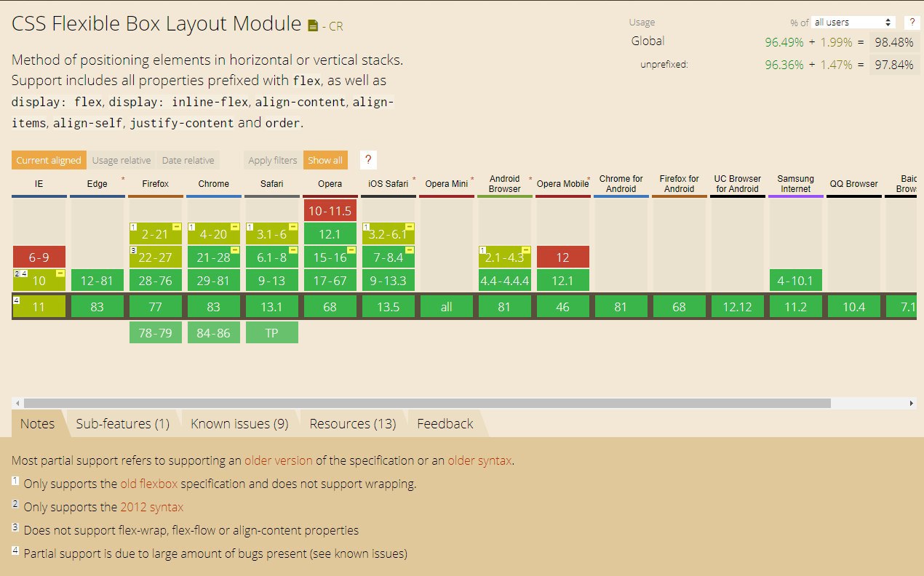Follow the older version link
This screenshot has width=924, height=576.
(279, 460)
